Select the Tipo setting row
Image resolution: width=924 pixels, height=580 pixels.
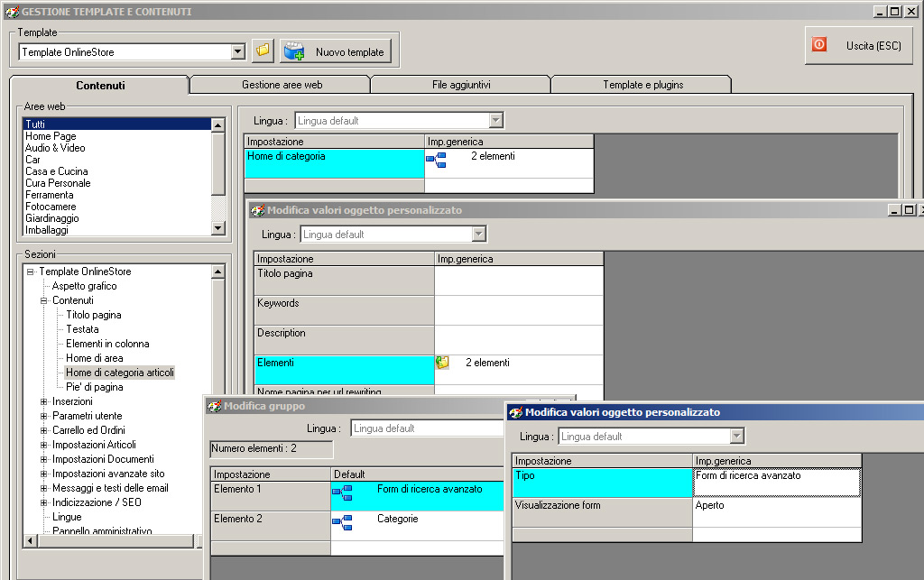click(602, 483)
